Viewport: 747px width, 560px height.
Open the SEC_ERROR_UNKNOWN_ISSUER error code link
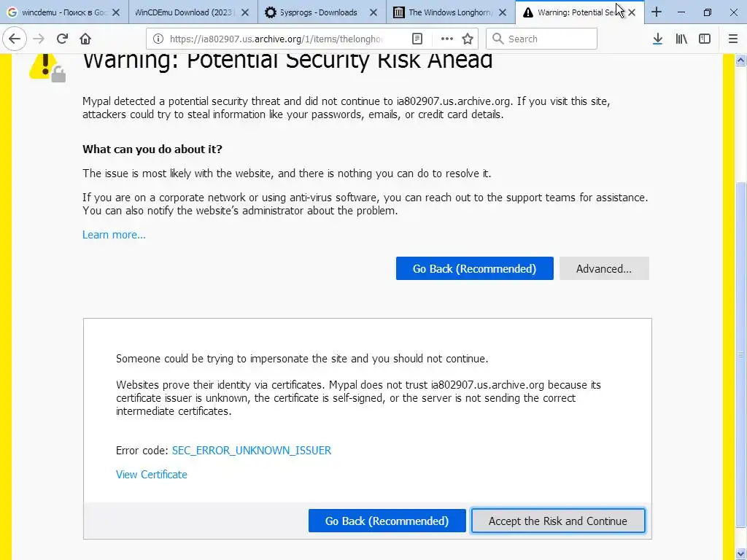251,451
